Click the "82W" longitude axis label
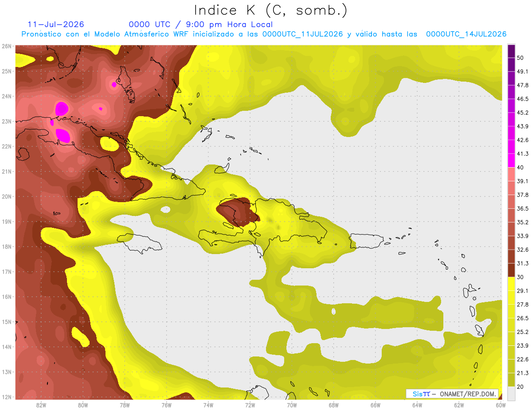Screen dimensions: 532x411 click(41, 405)
